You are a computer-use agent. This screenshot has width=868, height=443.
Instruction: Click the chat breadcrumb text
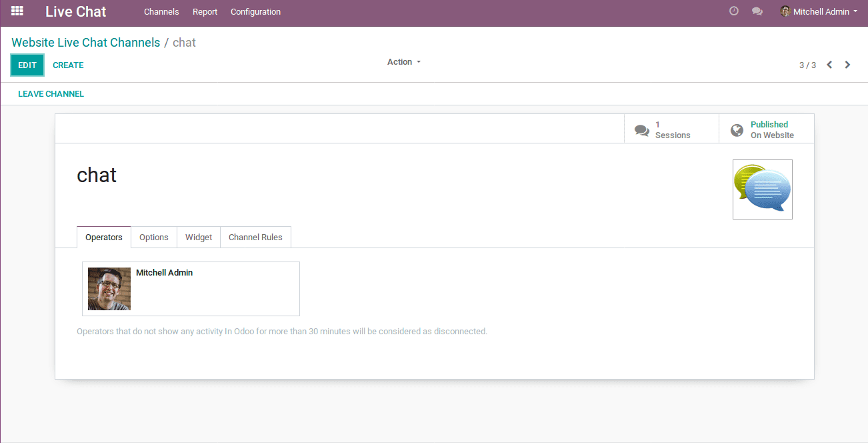pos(184,43)
